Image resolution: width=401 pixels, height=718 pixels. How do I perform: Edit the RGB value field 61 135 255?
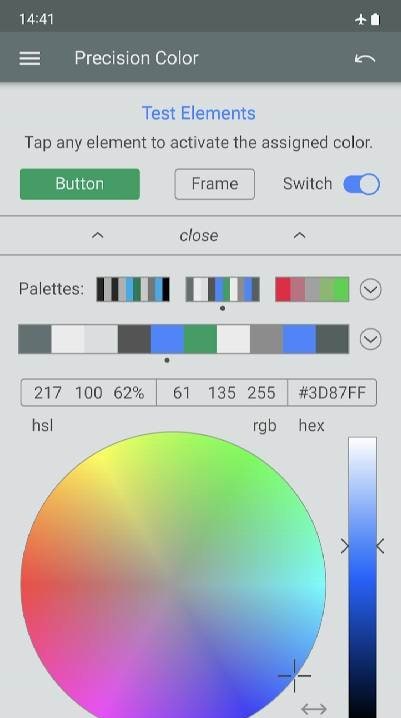(x=222, y=392)
